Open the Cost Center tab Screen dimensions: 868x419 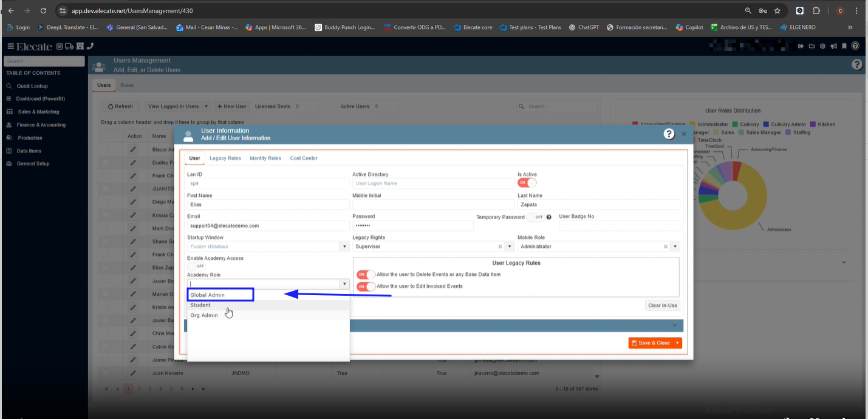[x=304, y=158]
